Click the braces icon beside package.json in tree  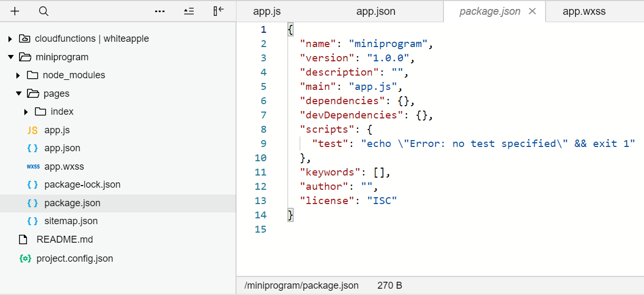pos(32,203)
